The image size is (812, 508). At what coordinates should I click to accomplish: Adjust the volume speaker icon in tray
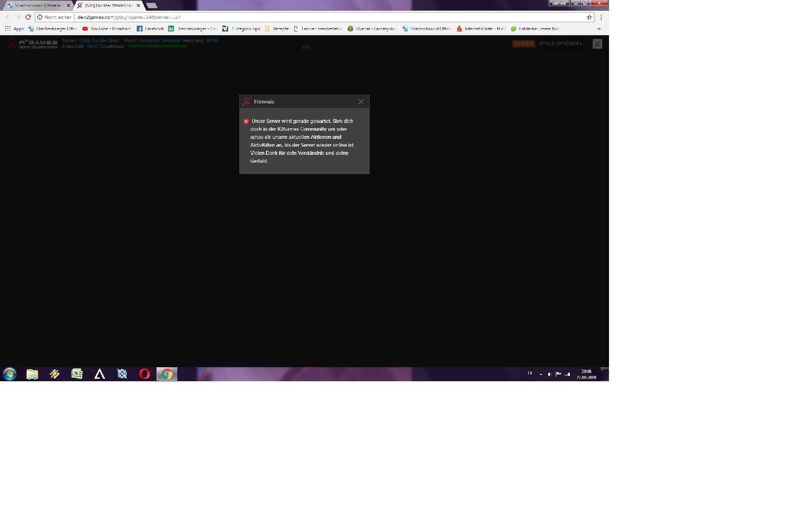(x=550, y=374)
